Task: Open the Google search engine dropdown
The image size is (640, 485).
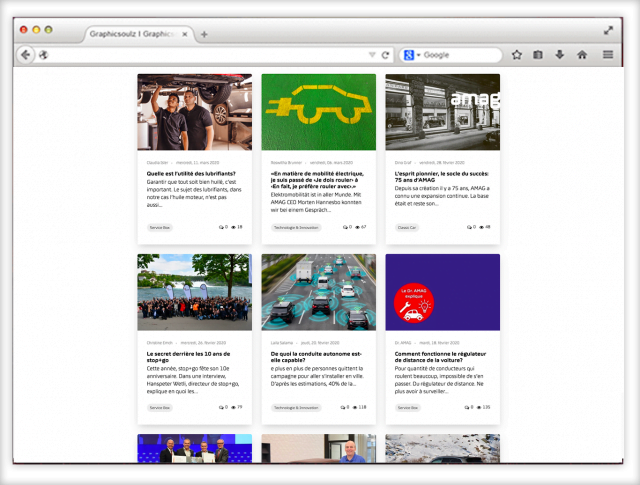Action: (413, 55)
